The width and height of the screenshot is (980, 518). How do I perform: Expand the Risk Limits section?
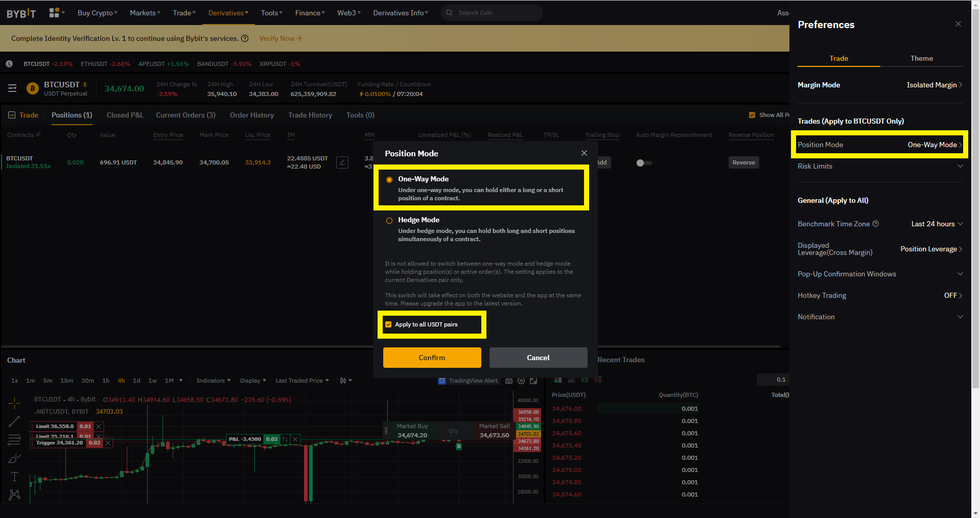(x=880, y=166)
